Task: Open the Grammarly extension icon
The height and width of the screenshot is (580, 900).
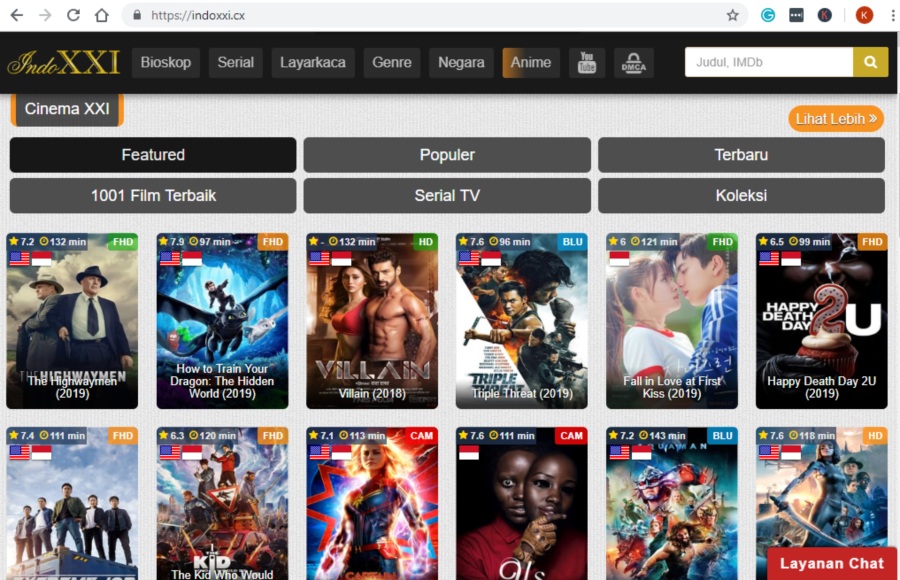Action: 767,16
